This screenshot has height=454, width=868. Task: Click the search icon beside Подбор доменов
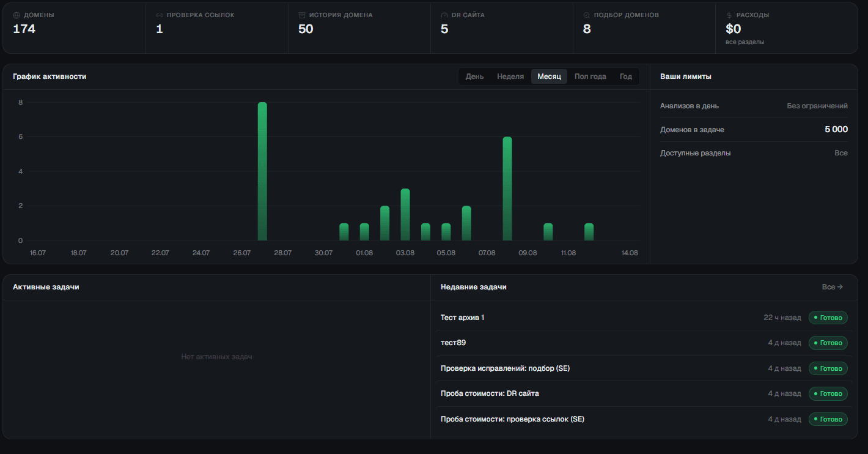coord(587,15)
